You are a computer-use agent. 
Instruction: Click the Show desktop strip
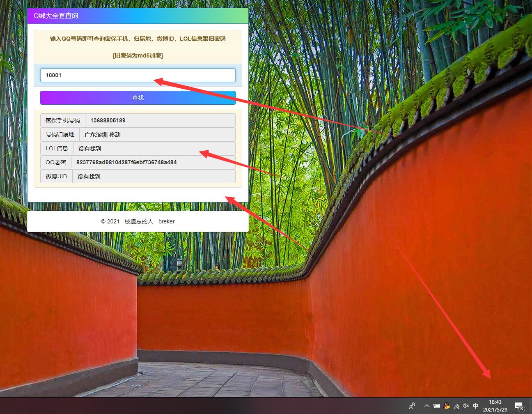(531, 406)
